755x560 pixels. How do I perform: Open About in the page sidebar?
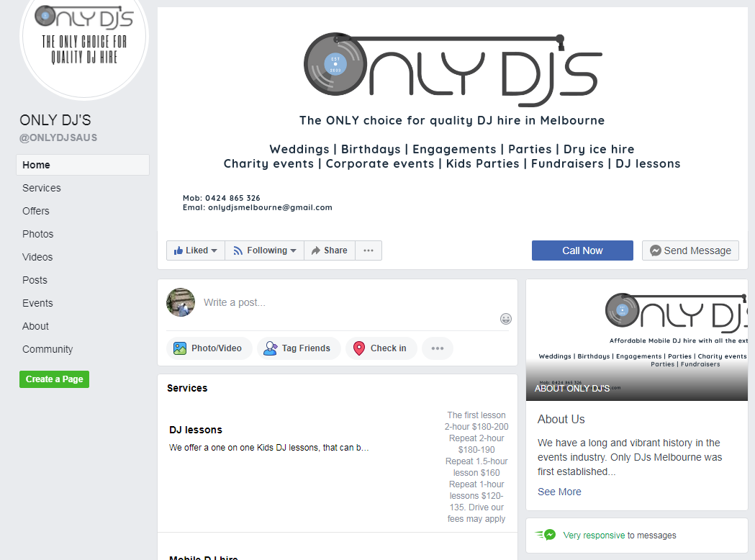point(35,327)
